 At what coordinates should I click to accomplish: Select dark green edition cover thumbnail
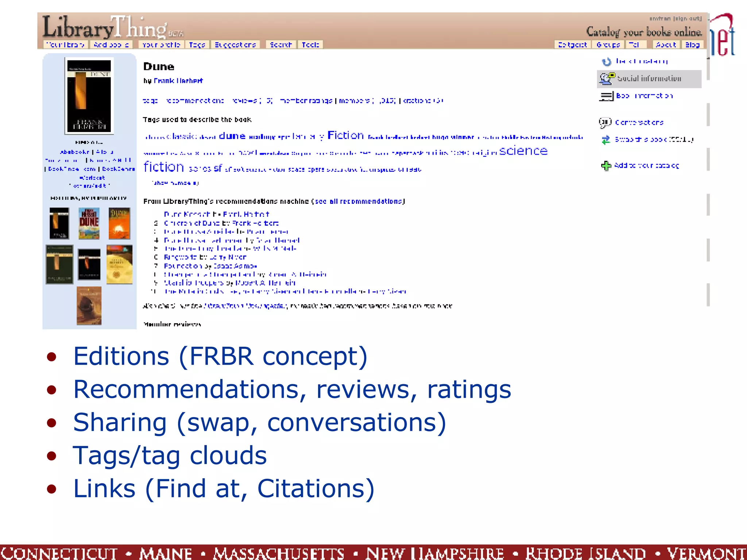59,265
